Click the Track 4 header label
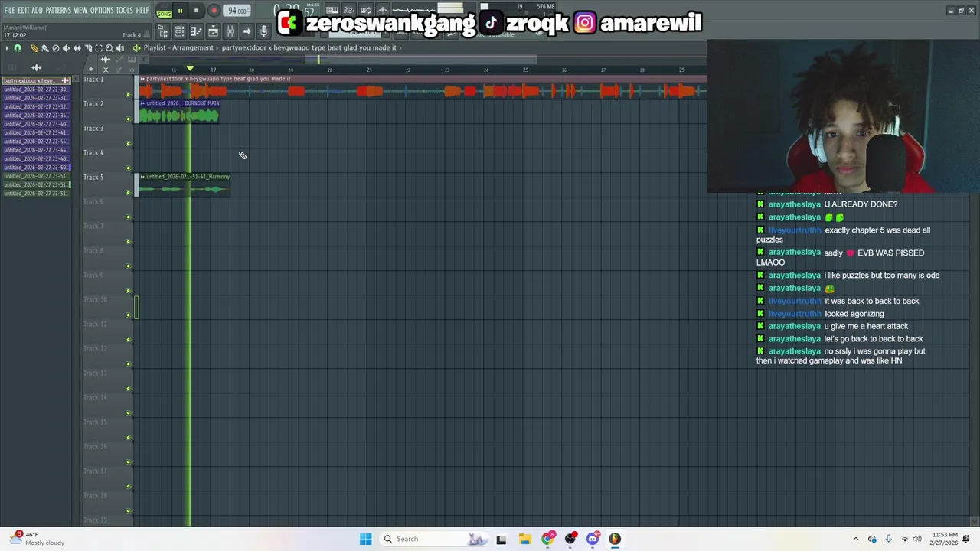Image resolution: width=980 pixels, height=551 pixels. tap(93, 153)
